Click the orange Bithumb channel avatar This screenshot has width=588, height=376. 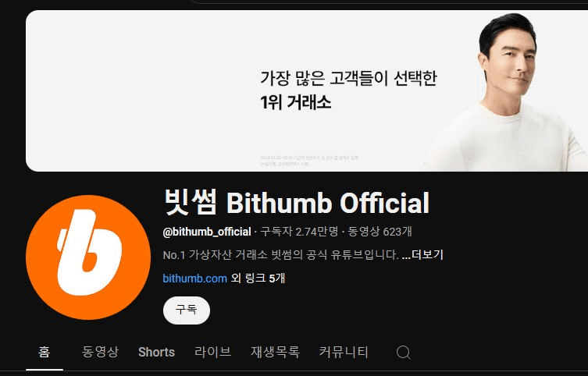coord(88,257)
